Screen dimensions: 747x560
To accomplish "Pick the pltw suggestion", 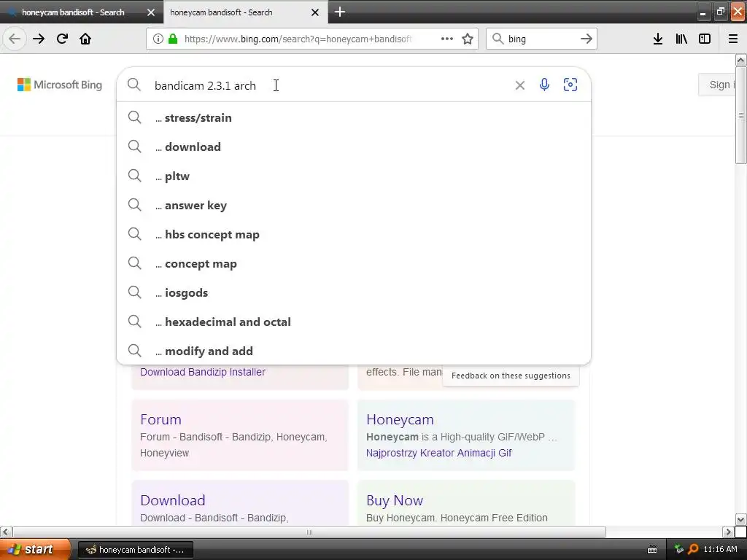I will (354, 176).
